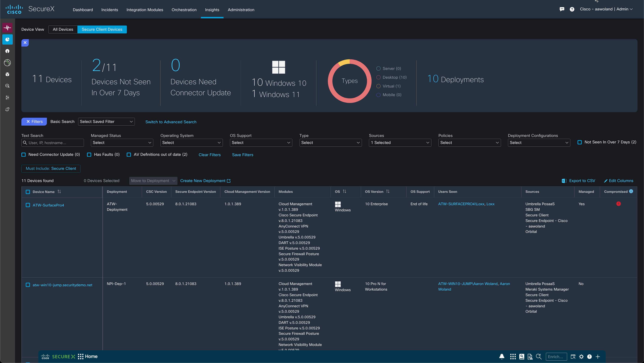Click the sliders icon in left sidebar
The height and width of the screenshot is (363, 644).
pos(7,98)
